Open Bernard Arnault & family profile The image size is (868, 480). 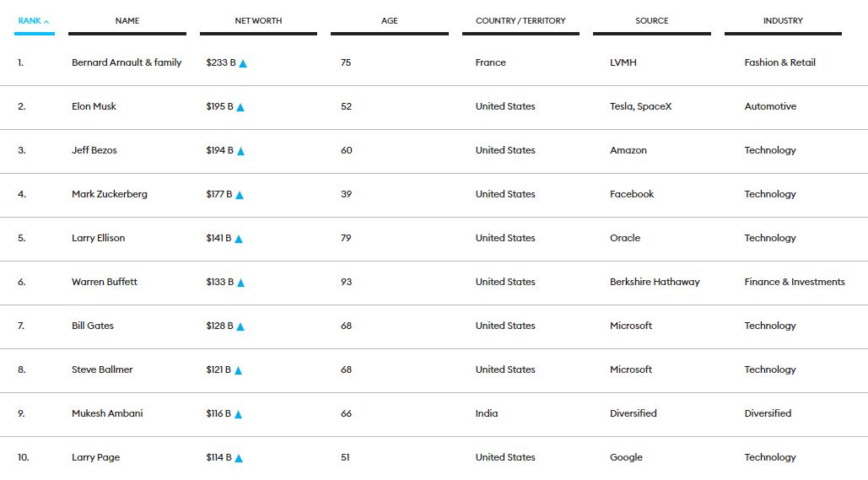coord(127,62)
